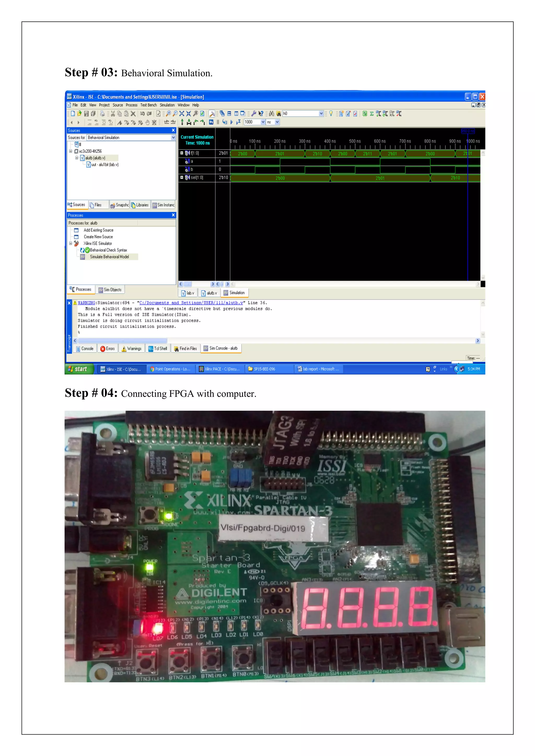Click the Zoom to Full View icon
Image resolution: width=535 pixels, height=756 pixels.
point(182,114)
